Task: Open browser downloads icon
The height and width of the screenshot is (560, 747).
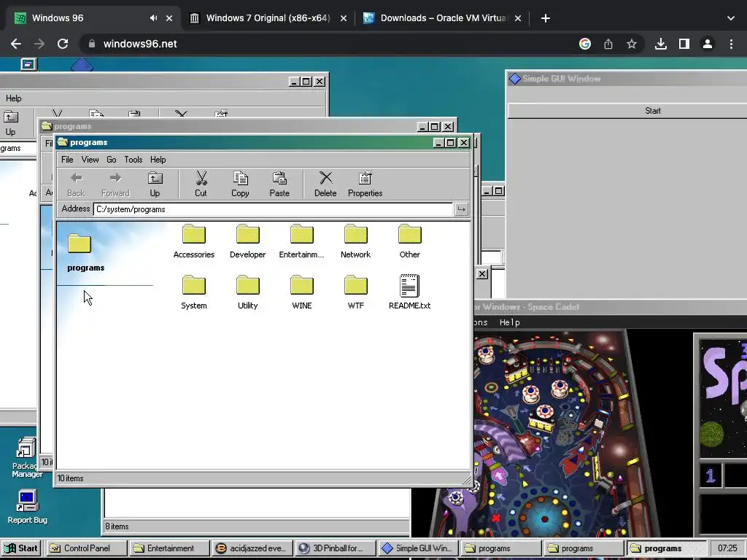Action: click(x=660, y=44)
